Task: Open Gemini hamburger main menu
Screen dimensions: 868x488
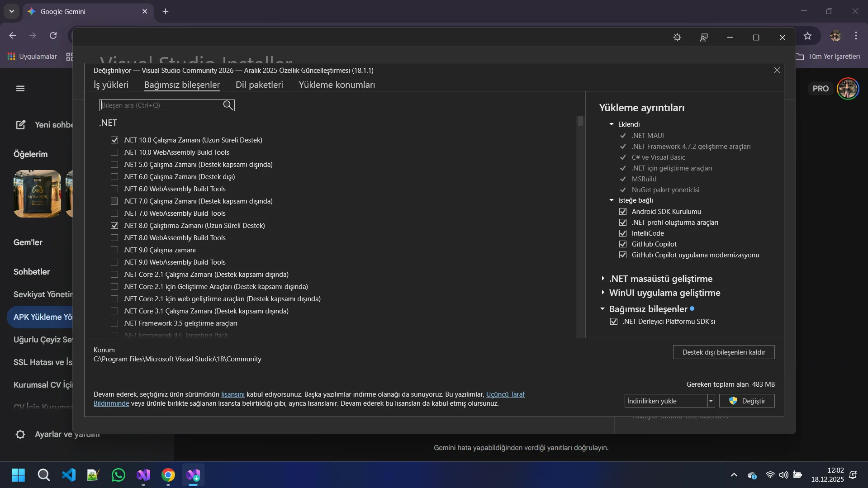Action: tap(20, 89)
